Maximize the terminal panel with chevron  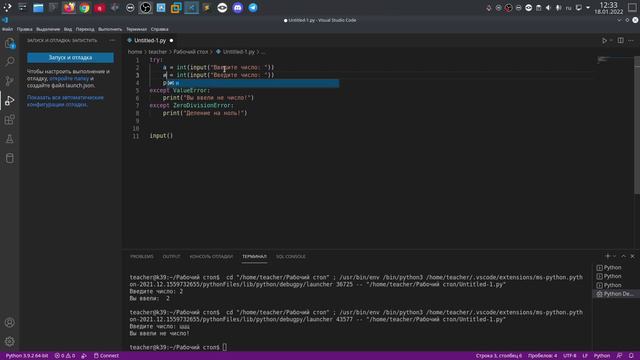[x=623, y=256]
